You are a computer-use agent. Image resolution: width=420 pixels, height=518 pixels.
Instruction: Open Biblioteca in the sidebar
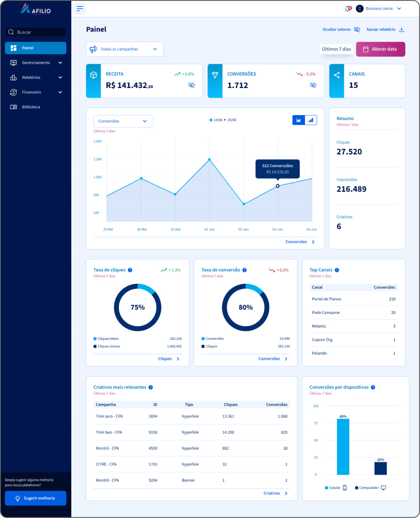click(x=31, y=107)
